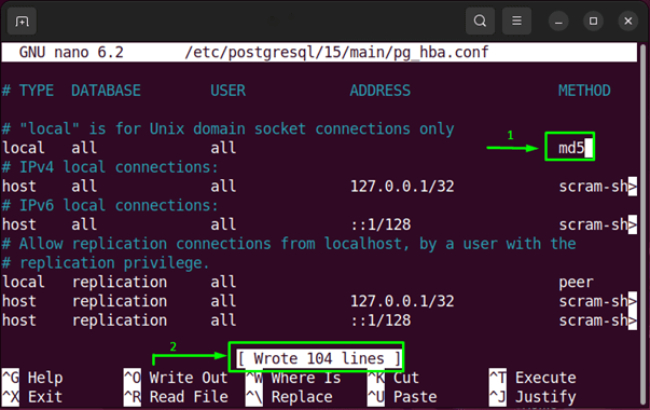Click the ^\ Replace shortcut

[x=289, y=397]
